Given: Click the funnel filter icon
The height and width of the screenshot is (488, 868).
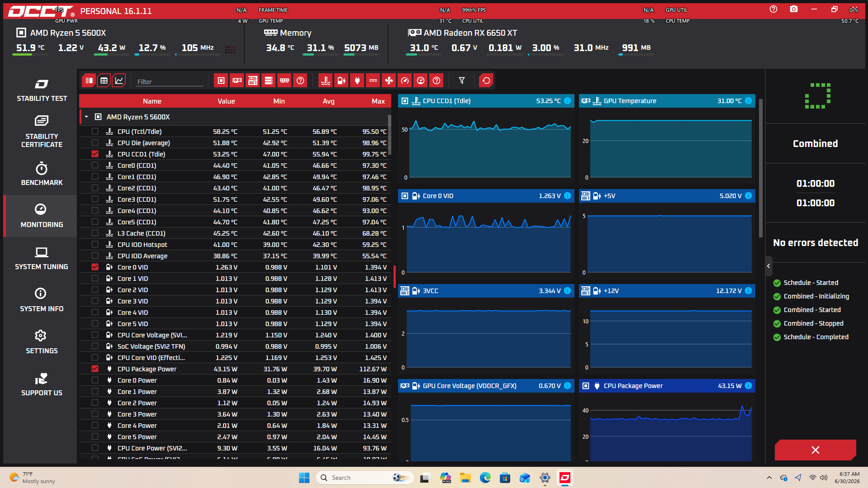Looking at the screenshot, I should coord(462,81).
